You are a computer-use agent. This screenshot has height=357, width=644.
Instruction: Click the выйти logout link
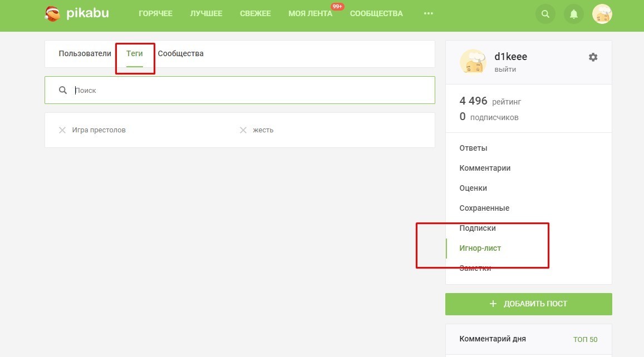pos(505,70)
